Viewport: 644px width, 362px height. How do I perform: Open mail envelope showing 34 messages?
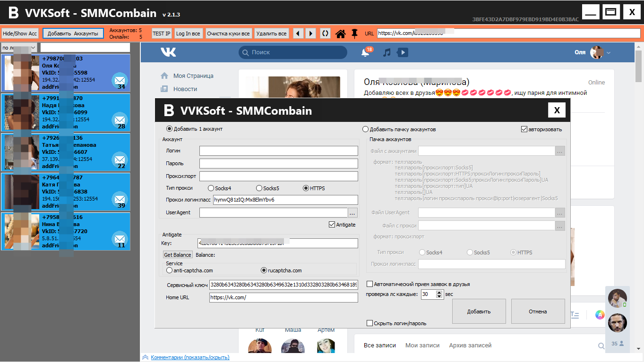pos(120,80)
